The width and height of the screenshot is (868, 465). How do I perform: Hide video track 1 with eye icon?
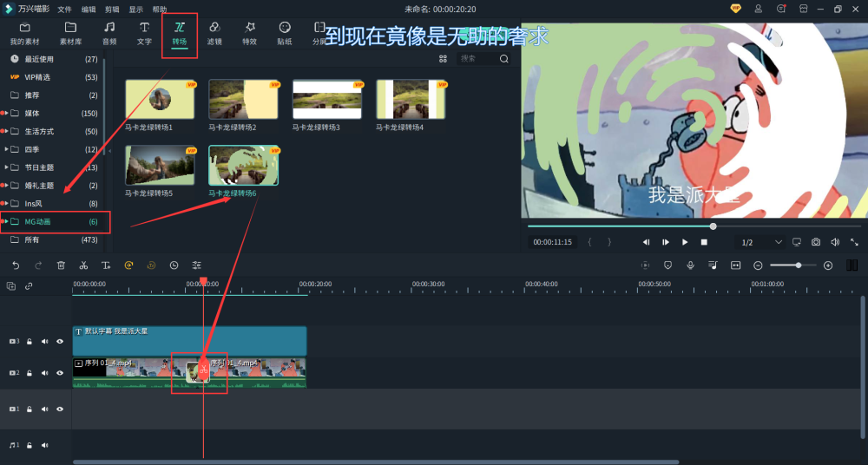60,409
